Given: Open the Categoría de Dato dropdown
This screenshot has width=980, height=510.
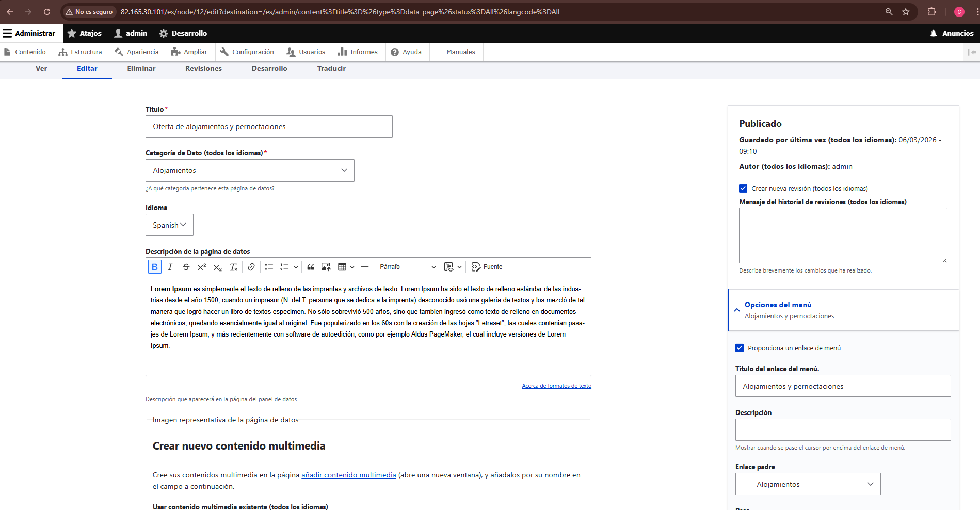Looking at the screenshot, I should pyautogui.click(x=250, y=170).
